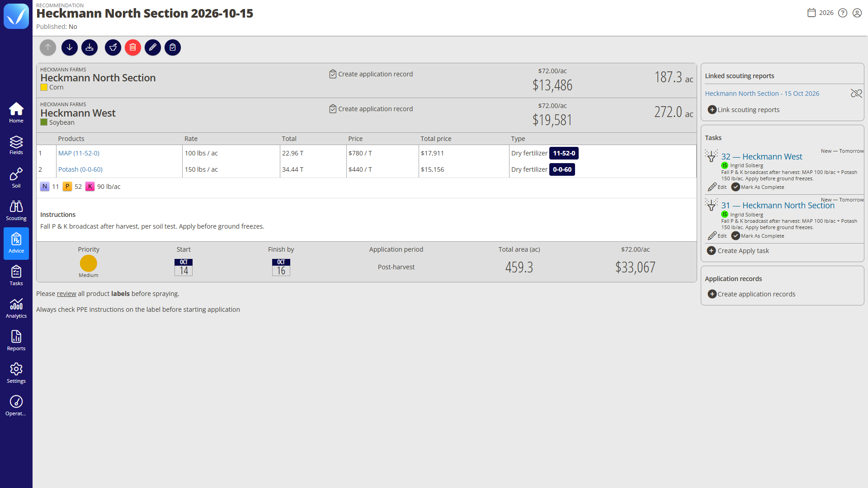The height and width of the screenshot is (488, 868).
Task: Click Create Apply task
Action: (738, 251)
